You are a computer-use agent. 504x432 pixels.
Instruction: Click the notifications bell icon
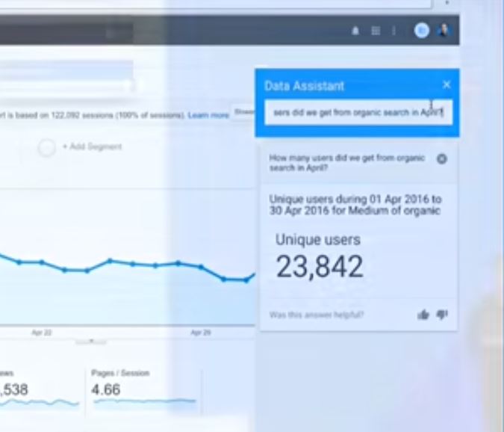[x=355, y=31]
